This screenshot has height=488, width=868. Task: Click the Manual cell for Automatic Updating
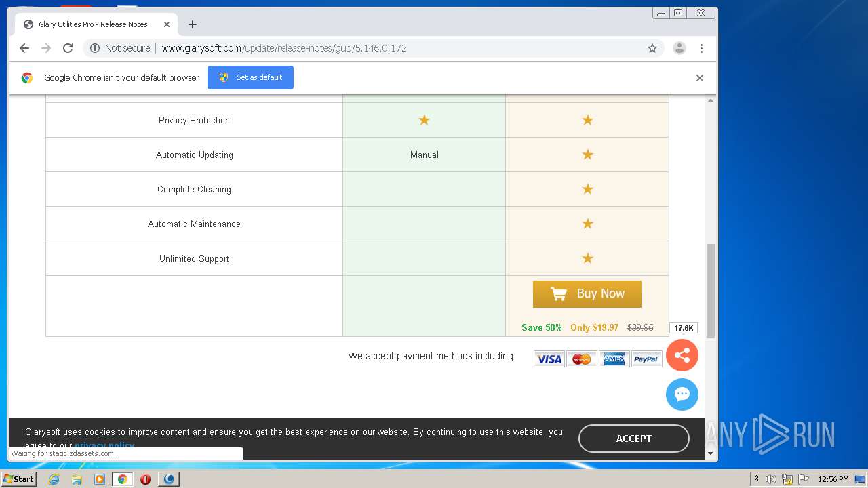[425, 155]
